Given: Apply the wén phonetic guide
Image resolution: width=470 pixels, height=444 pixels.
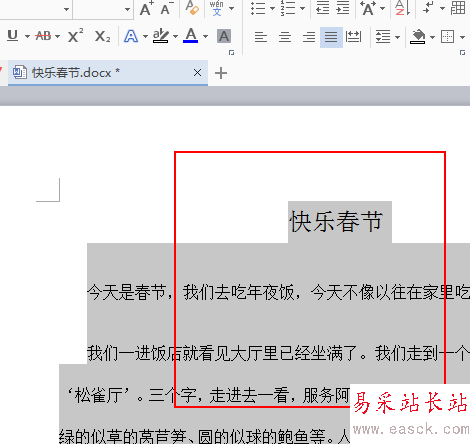Looking at the screenshot, I should click(x=217, y=8).
